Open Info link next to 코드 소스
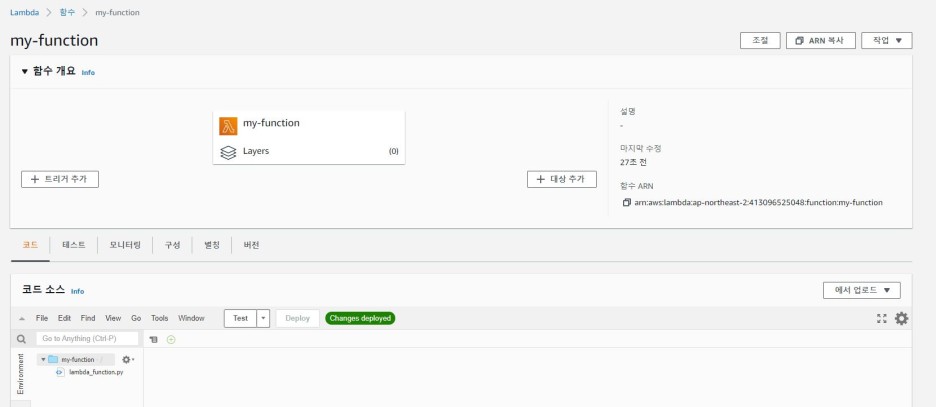 coord(77,291)
